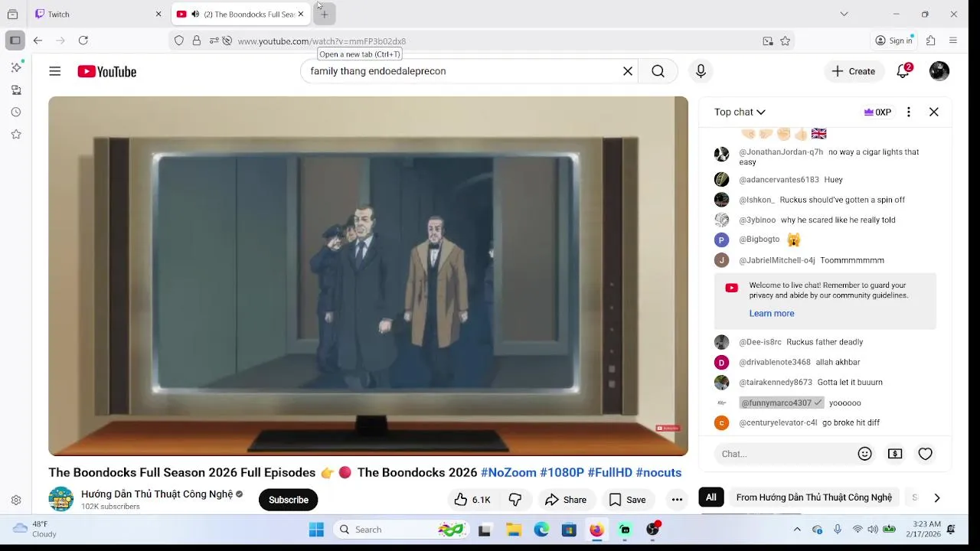Open the YouTube guide hamburger menu
This screenshot has height=551, width=980.
(54, 71)
